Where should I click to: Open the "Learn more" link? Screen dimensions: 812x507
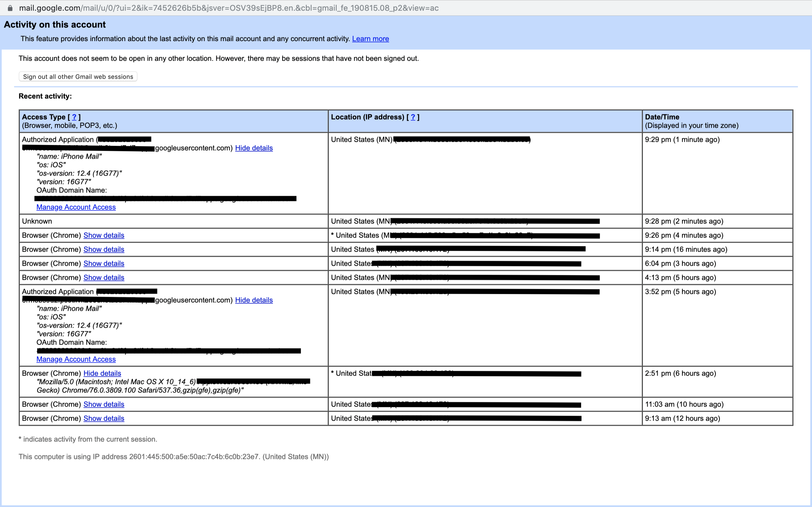coord(370,39)
